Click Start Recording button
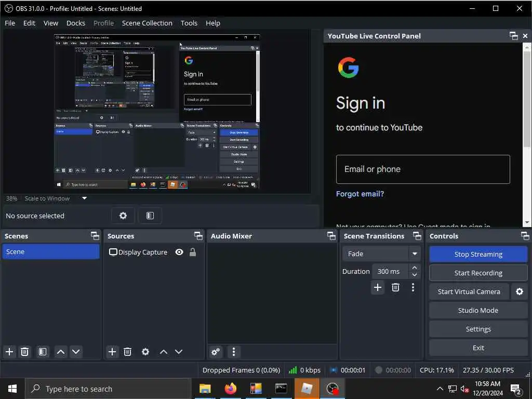Viewport: 532px width, 399px height. [478, 273]
